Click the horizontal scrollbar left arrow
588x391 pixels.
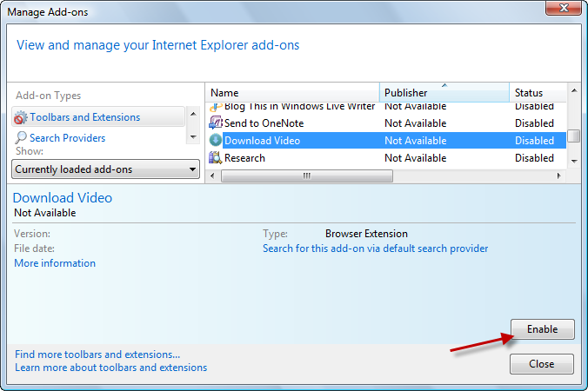[x=212, y=176]
